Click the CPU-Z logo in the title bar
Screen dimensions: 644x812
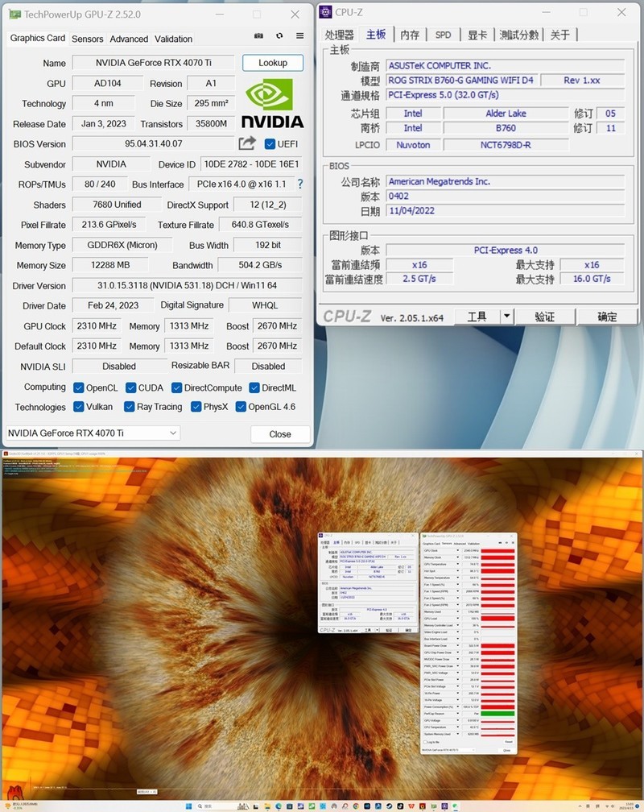pyautogui.click(x=325, y=11)
